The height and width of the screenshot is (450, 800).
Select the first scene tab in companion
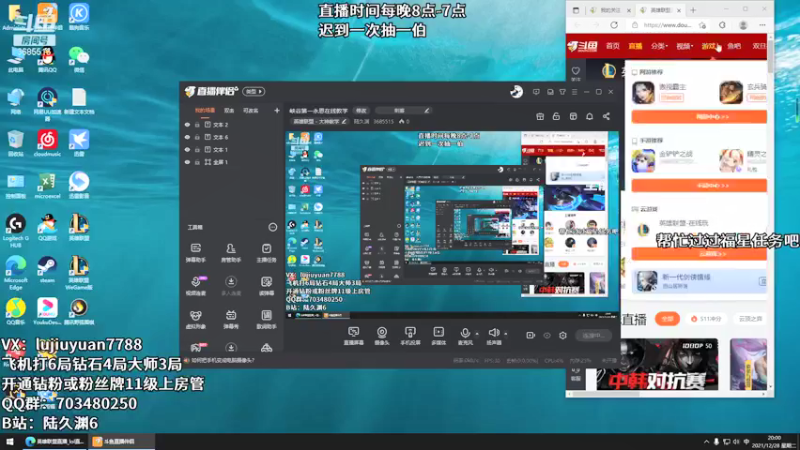pos(205,110)
